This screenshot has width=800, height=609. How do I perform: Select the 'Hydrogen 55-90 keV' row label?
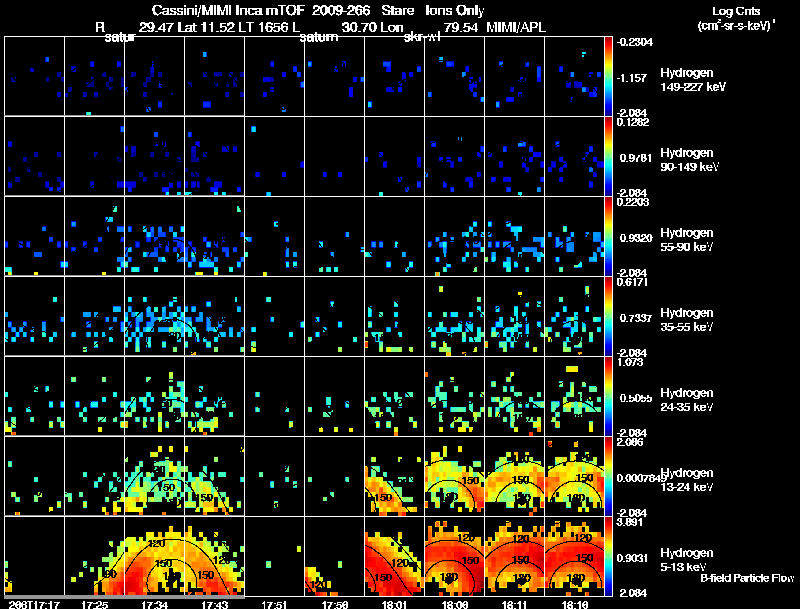pyautogui.click(x=687, y=240)
